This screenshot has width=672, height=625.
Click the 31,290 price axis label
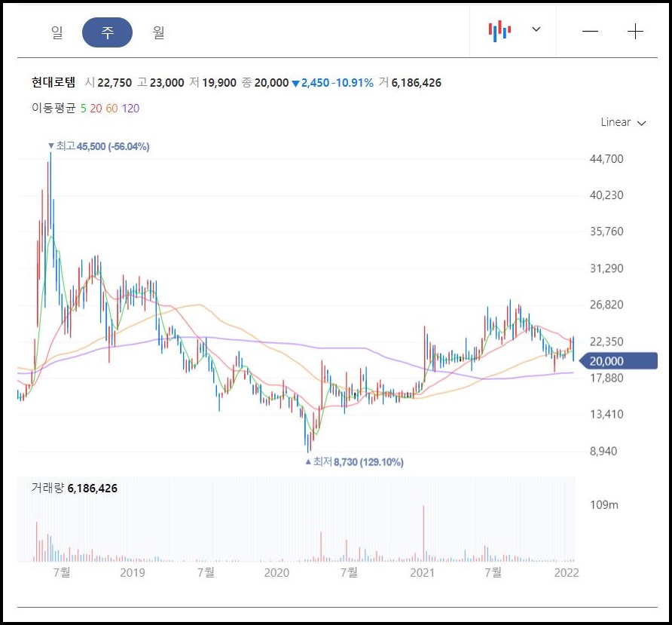pyautogui.click(x=606, y=268)
